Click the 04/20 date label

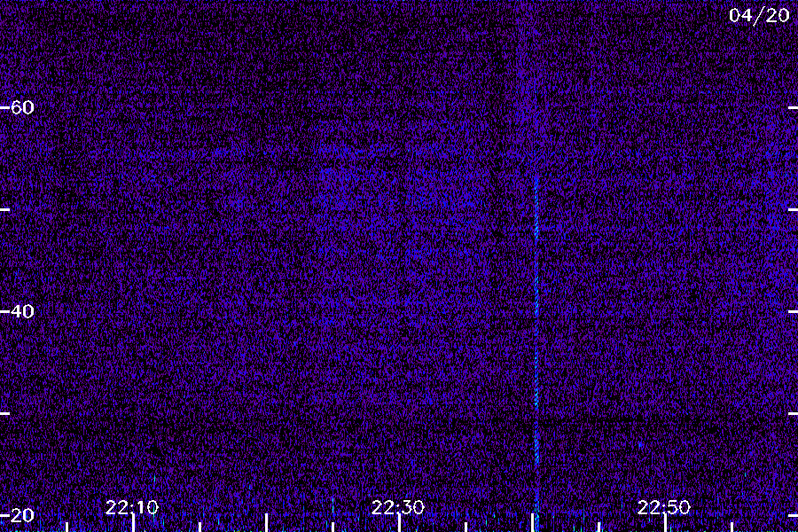click(759, 16)
